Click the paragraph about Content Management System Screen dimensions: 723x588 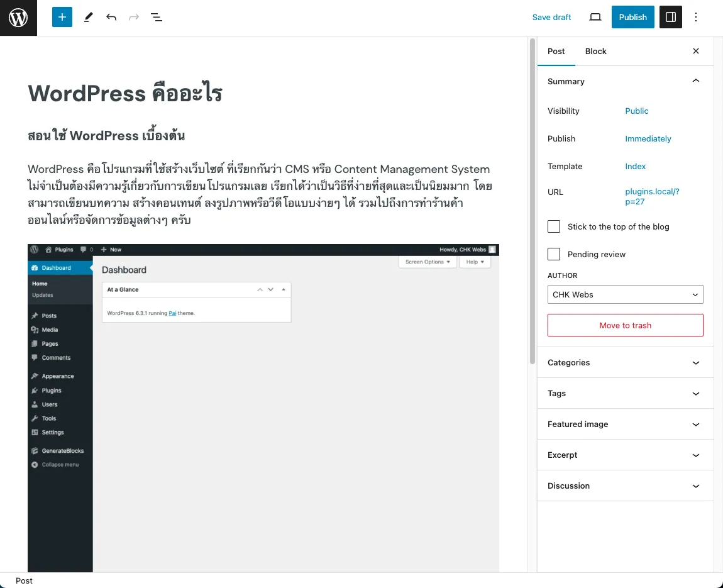coord(260,194)
